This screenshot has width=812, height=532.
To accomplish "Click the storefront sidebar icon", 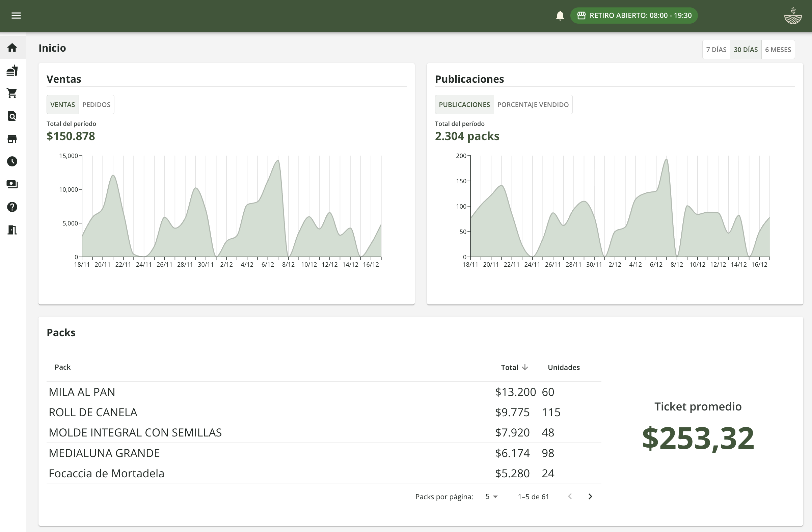I will (x=12, y=139).
